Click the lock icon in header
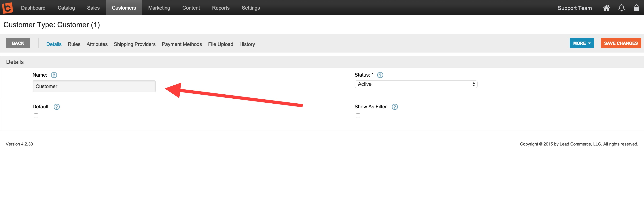 click(x=636, y=8)
